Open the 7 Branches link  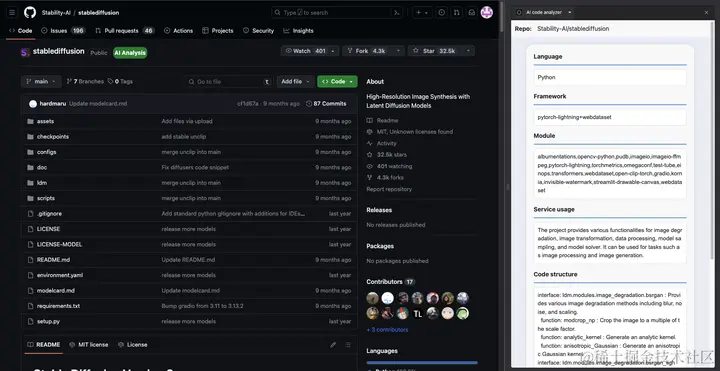(85, 81)
